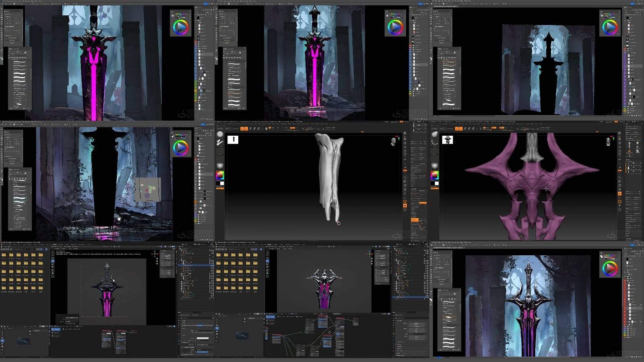Select black main color swatch in center ZBrush
644x362 pixels.
(x=218, y=183)
